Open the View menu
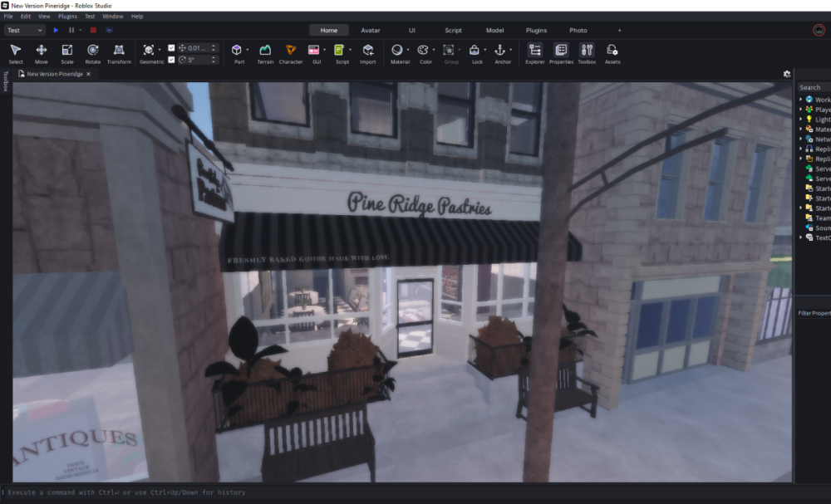Viewport: 831px width, 504px height. 44,17
